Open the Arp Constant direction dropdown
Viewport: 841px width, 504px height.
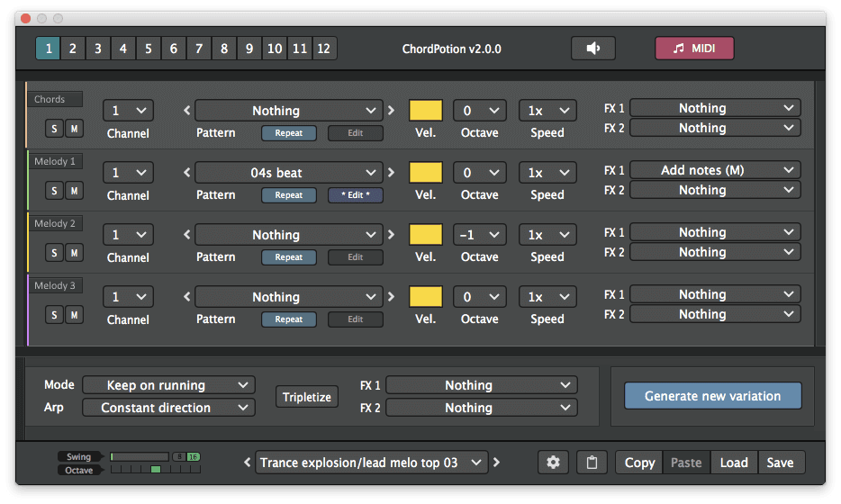click(168, 408)
